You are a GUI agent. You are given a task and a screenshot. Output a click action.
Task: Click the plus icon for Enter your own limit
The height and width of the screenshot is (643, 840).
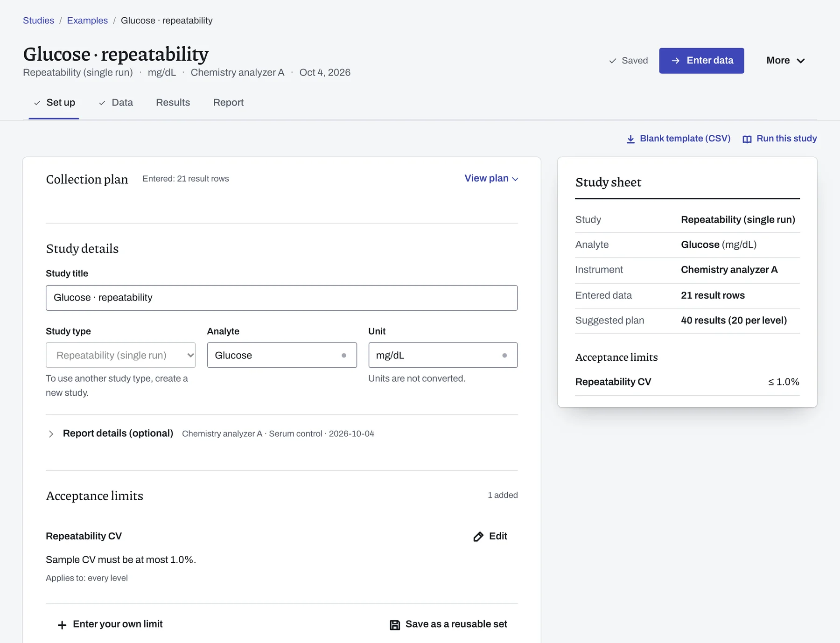[62, 625]
